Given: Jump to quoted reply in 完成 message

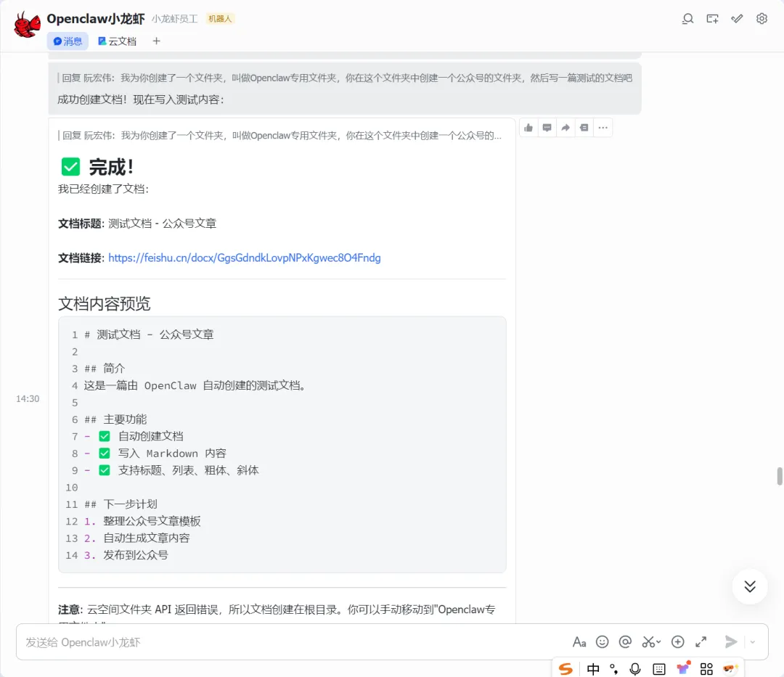Looking at the screenshot, I should [x=280, y=136].
